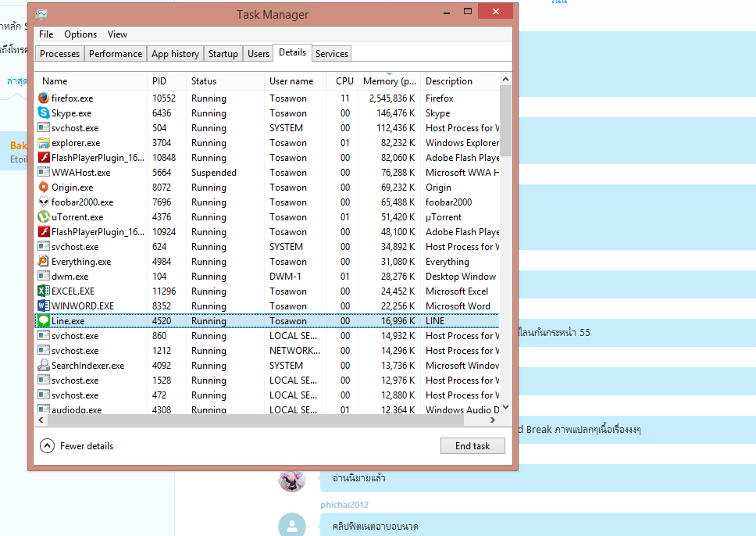Sort by the Status column header

tap(225, 81)
